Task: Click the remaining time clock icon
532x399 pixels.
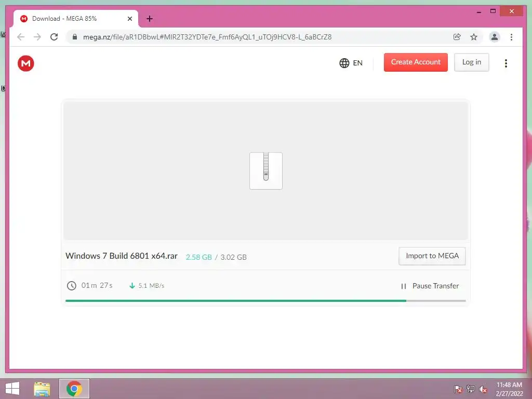Action: [71, 286]
